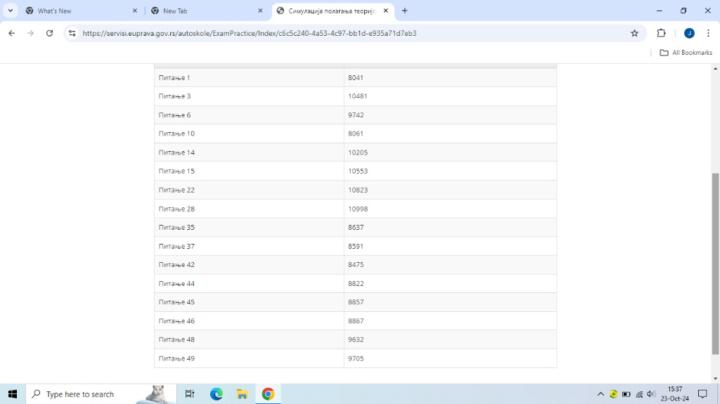Click the value 10481 in the table
The image size is (720, 404).
click(x=357, y=96)
